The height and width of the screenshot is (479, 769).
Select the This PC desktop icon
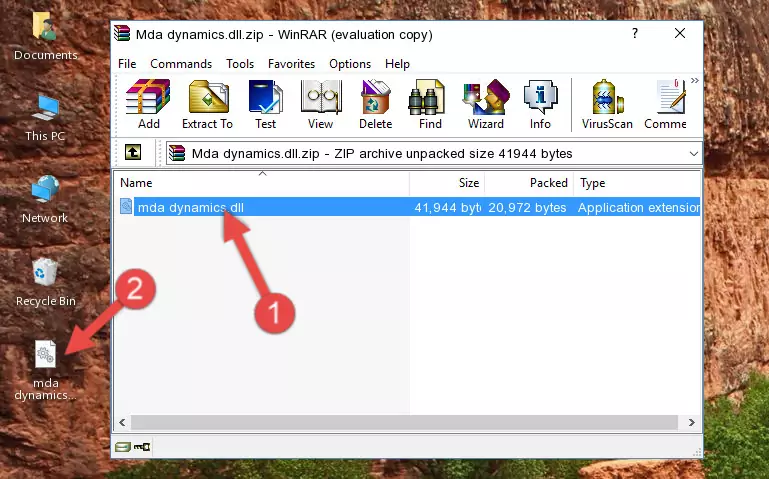click(45, 118)
